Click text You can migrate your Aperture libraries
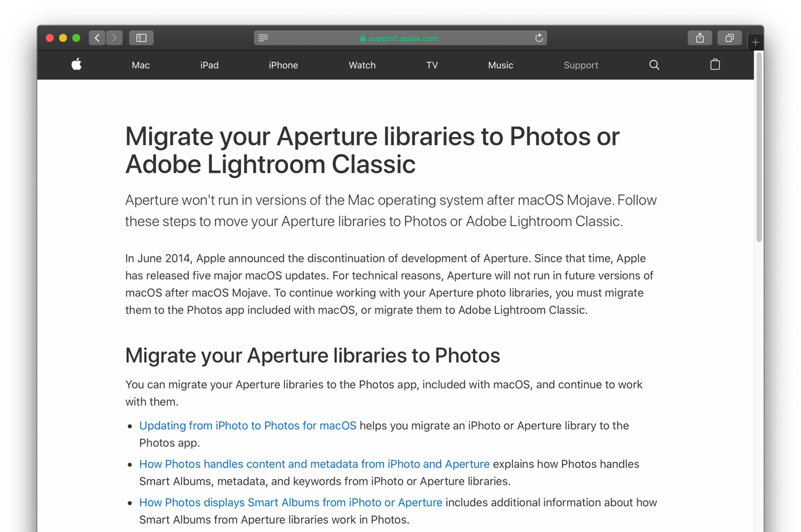The height and width of the screenshot is (532, 801). (x=384, y=393)
